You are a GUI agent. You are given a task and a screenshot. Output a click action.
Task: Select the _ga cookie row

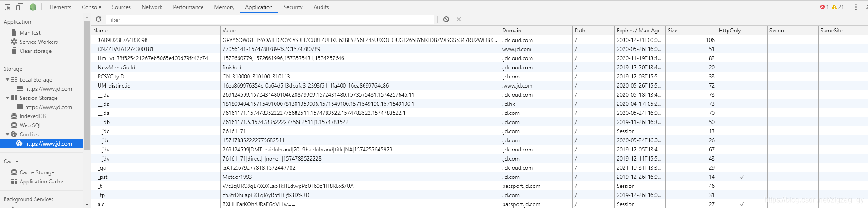click(479, 168)
